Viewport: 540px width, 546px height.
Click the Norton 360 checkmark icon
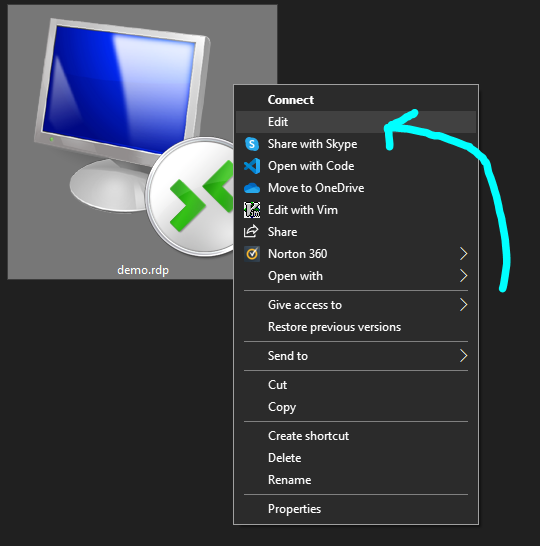pos(252,254)
